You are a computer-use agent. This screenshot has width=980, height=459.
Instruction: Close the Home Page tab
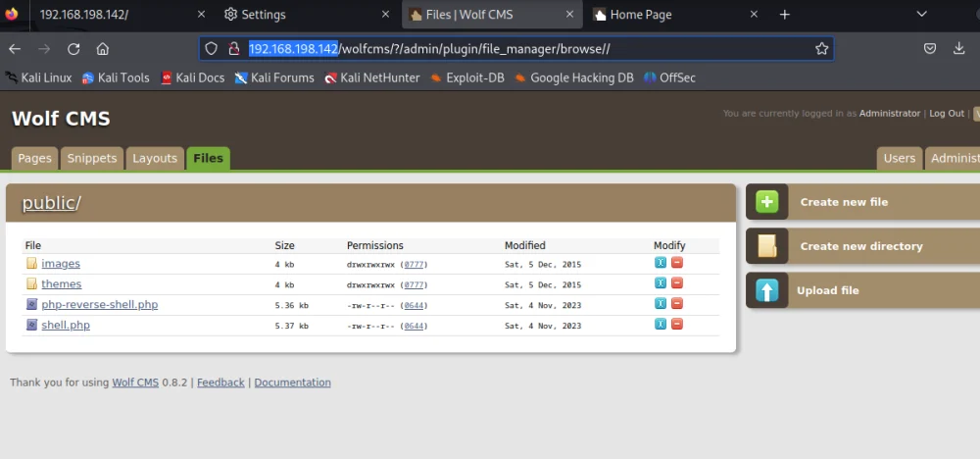(754, 15)
